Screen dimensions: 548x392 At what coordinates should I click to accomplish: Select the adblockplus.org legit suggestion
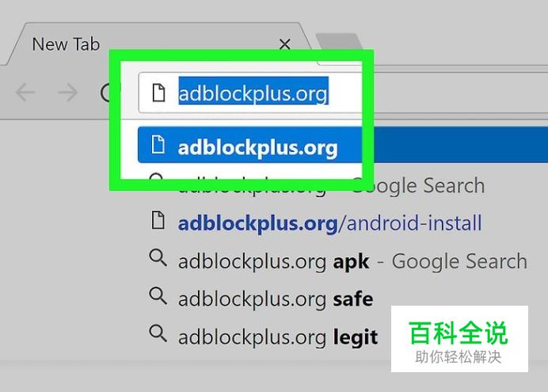coord(278,337)
